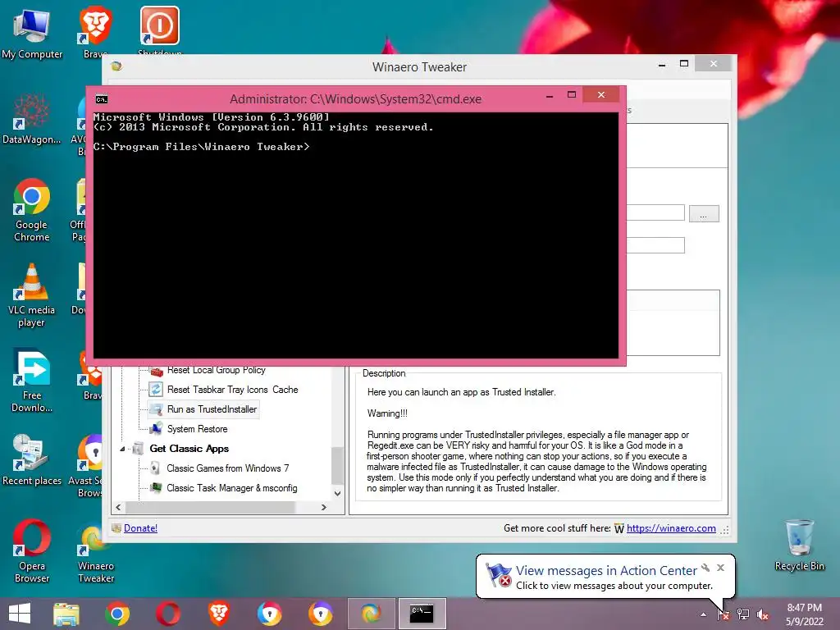Collapse the Get Classic Apps node
Viewport: 840px width, 630px height.
[122, 449]
